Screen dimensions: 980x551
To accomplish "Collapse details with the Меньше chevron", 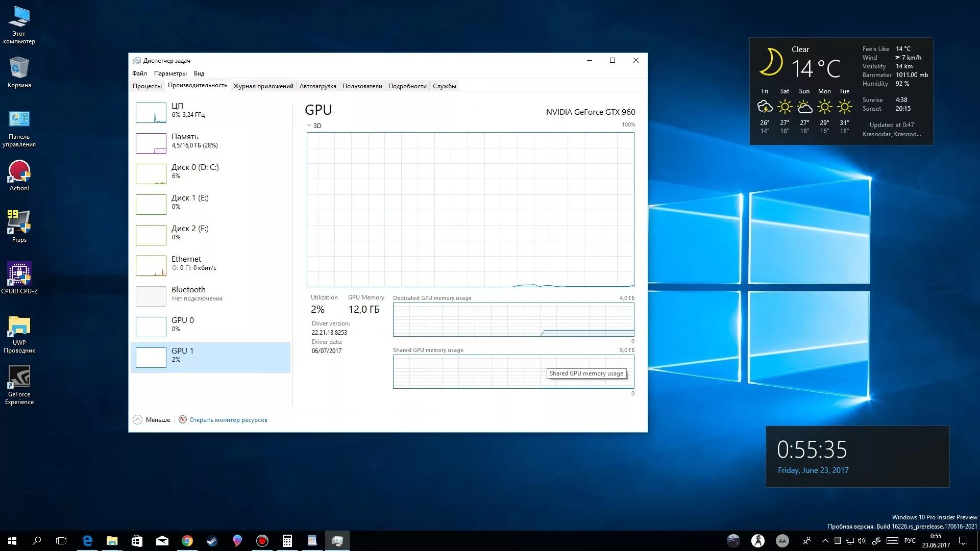I will (137, 420).
